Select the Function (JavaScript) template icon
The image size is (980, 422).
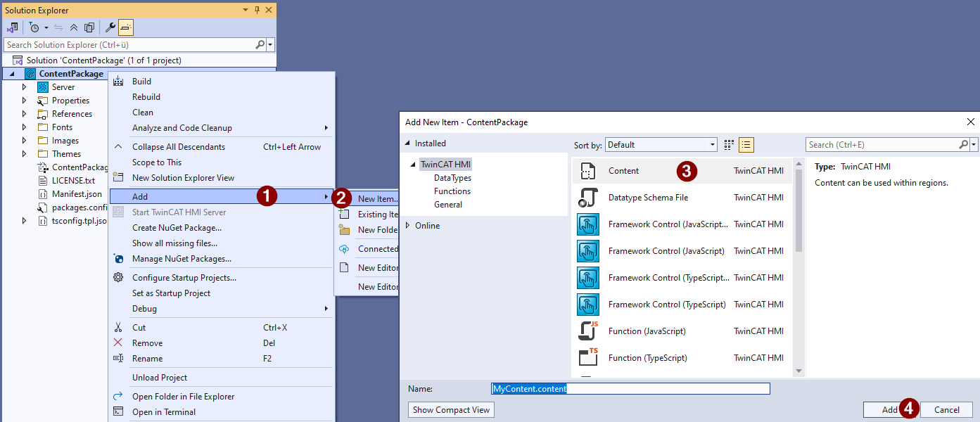coord(587,331)
